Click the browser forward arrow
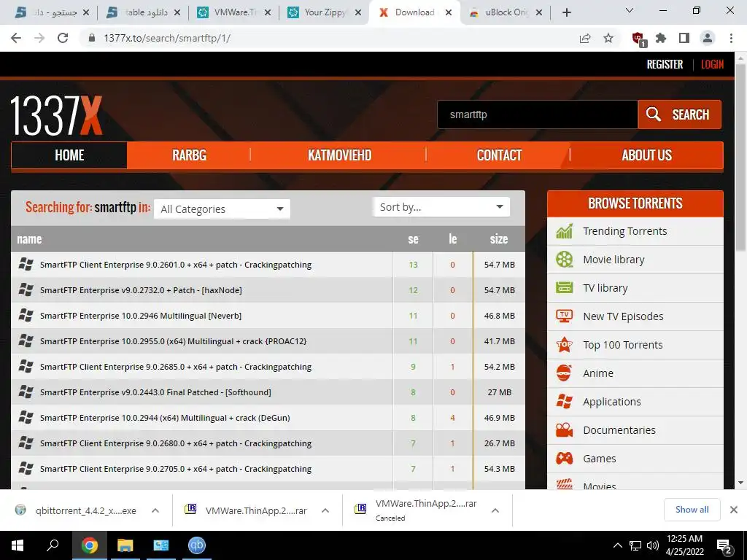Screen dimensions: 747x560 click(x=39, y=38)
